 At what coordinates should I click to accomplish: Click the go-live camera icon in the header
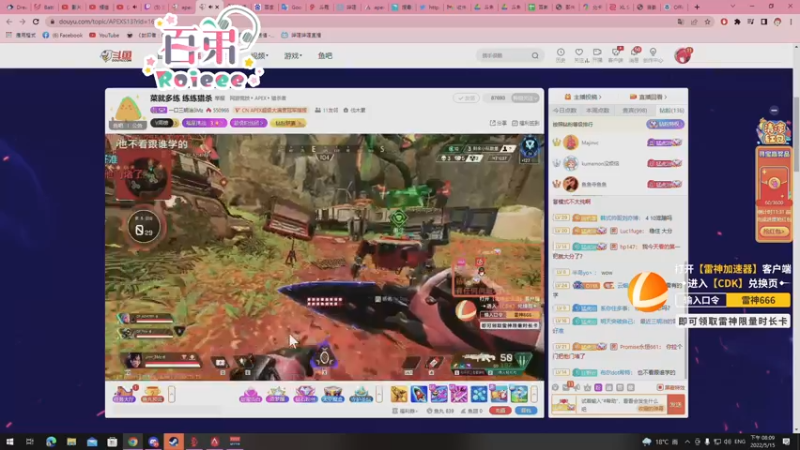pos(597,55)
